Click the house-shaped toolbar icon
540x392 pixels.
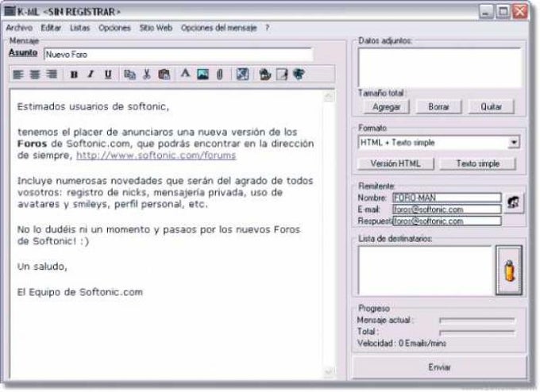(264, 75)
